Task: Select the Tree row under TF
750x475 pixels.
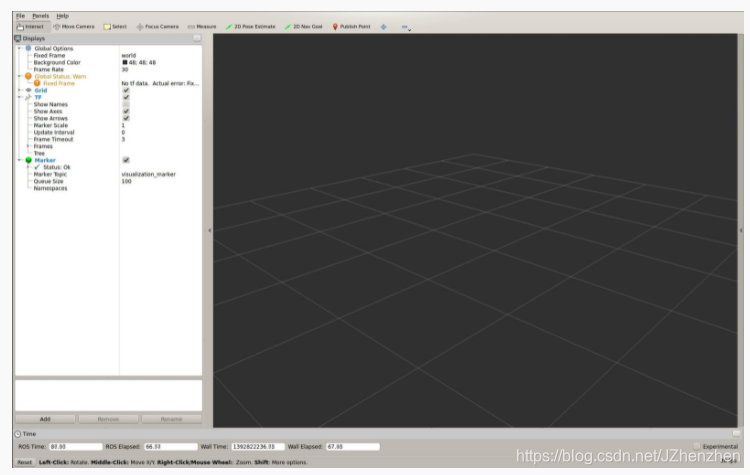Action: click(108, 153)
